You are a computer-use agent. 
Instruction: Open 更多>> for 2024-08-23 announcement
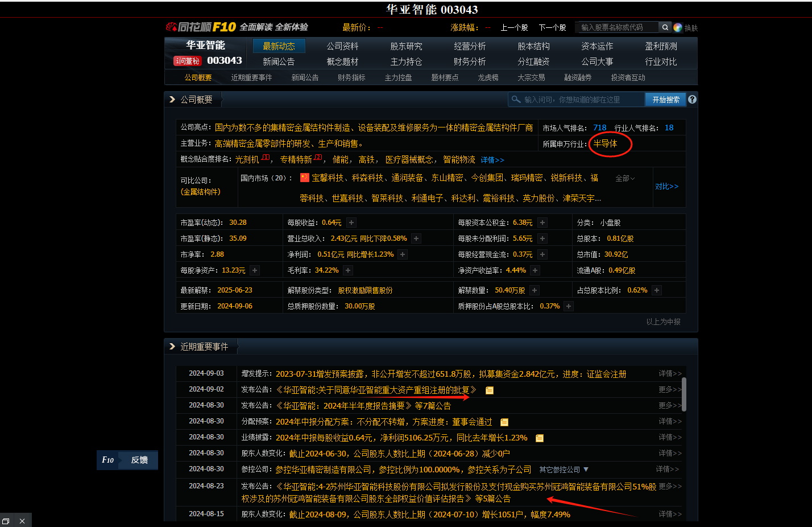[x=670, y=486]
